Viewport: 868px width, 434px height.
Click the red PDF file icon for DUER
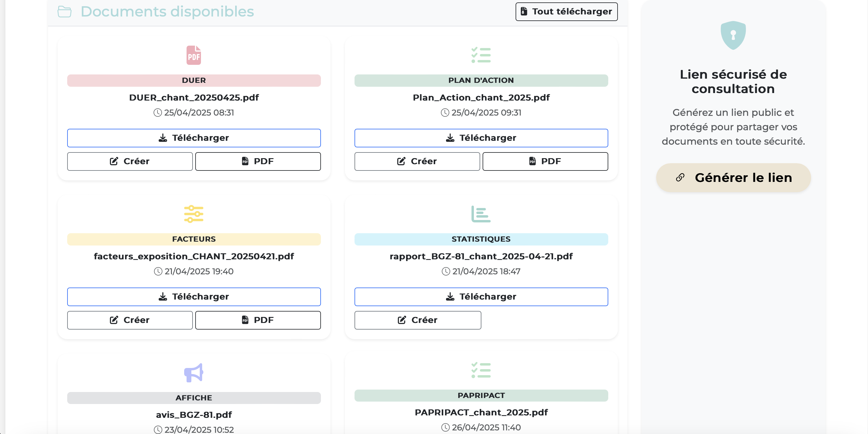click(x=194, y=55)
